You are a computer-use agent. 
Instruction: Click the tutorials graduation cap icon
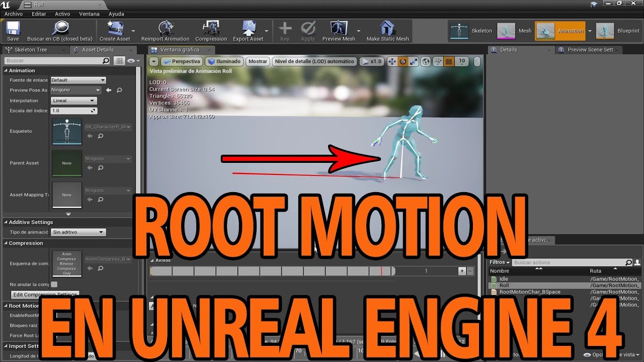(x=594, y=4)
